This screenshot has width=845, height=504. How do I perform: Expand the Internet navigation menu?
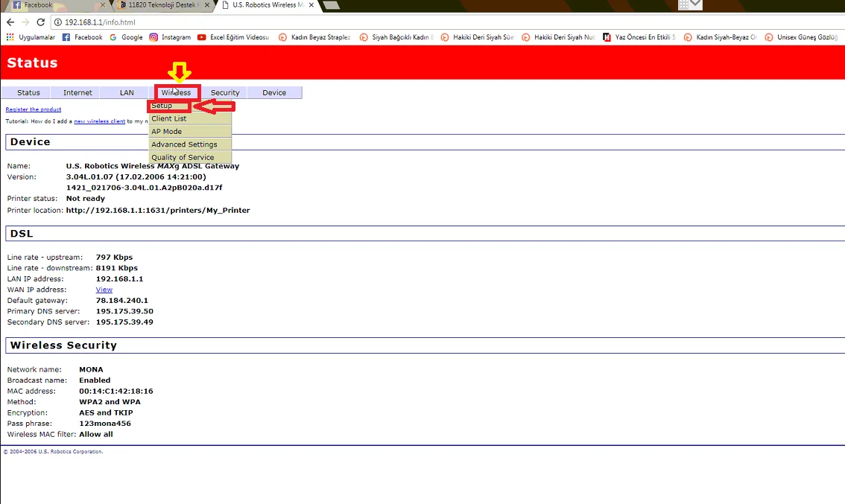click(x=77, y=92)
